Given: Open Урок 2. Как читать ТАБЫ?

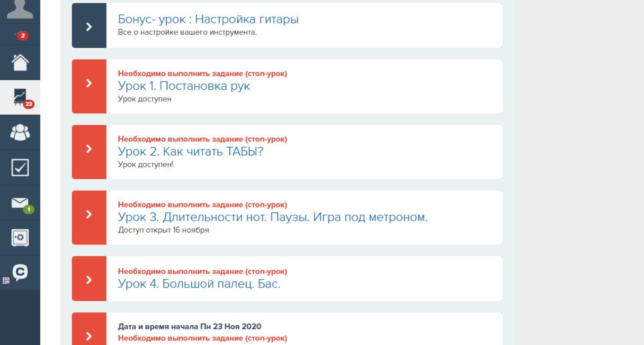Looking at the screenshot, I should 191,151.
